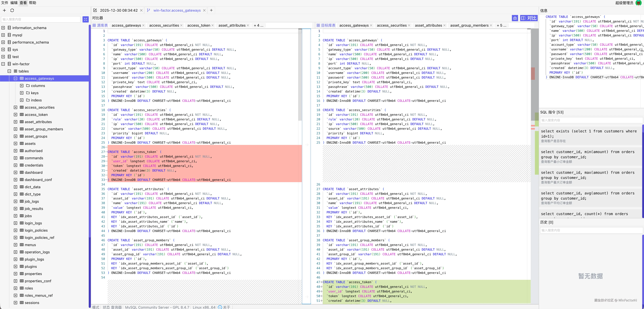Viewport: 644px width, 309px height.
Task: Expand the access_securities table node
Action: 15,107
